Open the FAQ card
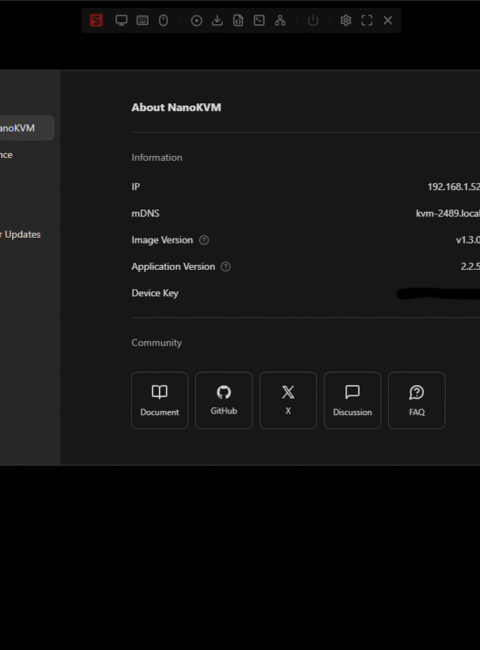480x650 pixels. point(417,400)
